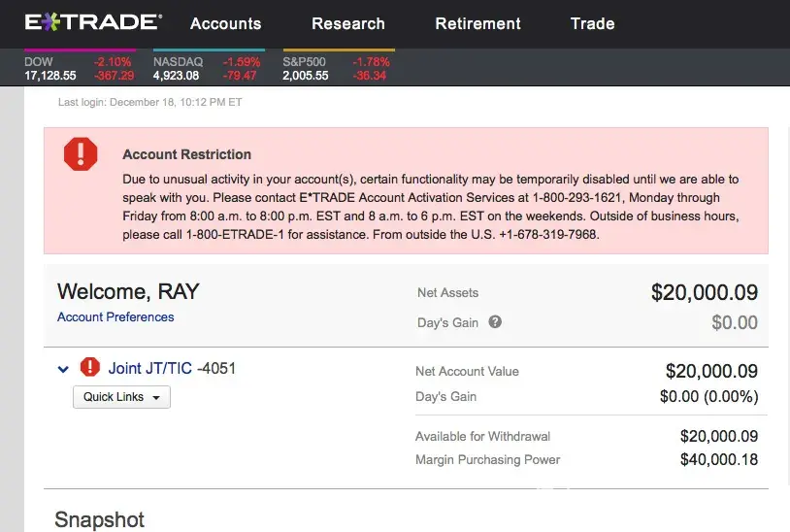This screenshot has height=532, width=790.
Task: Click the DOW value 17,128.55
Action: click(50, 76)
